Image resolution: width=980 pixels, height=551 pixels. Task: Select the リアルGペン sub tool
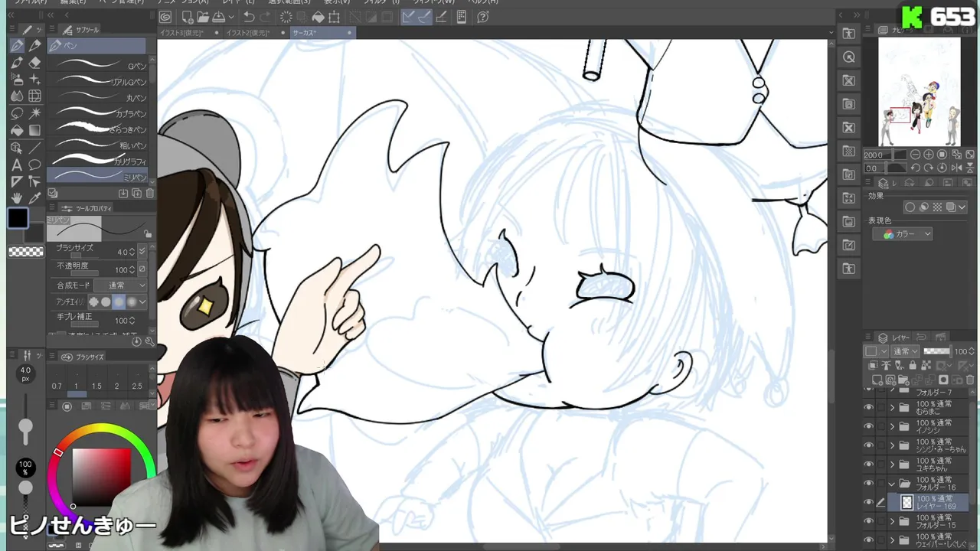97,81
